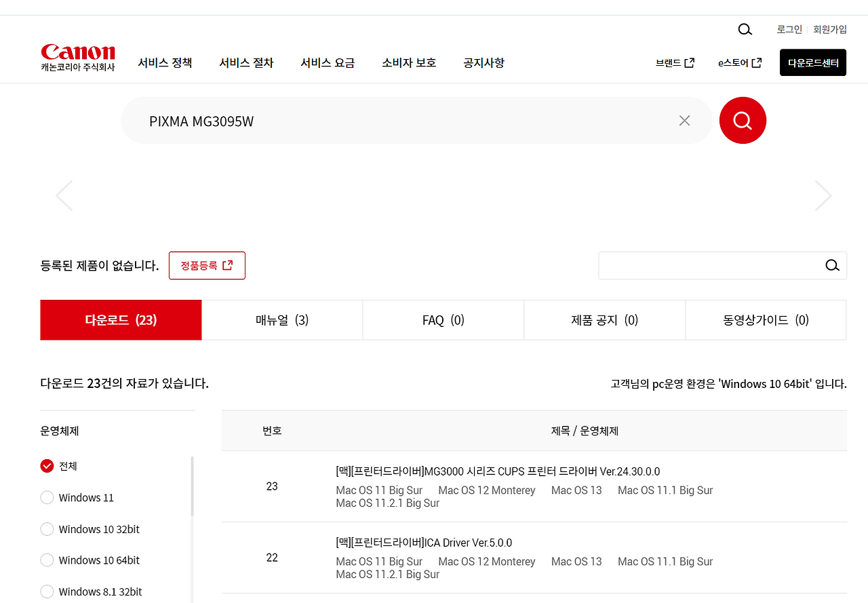This screenshot has height=603, width=868.
Task: Collapse nothing — click the 전체 filter option
Action: (x=47, y=466)
